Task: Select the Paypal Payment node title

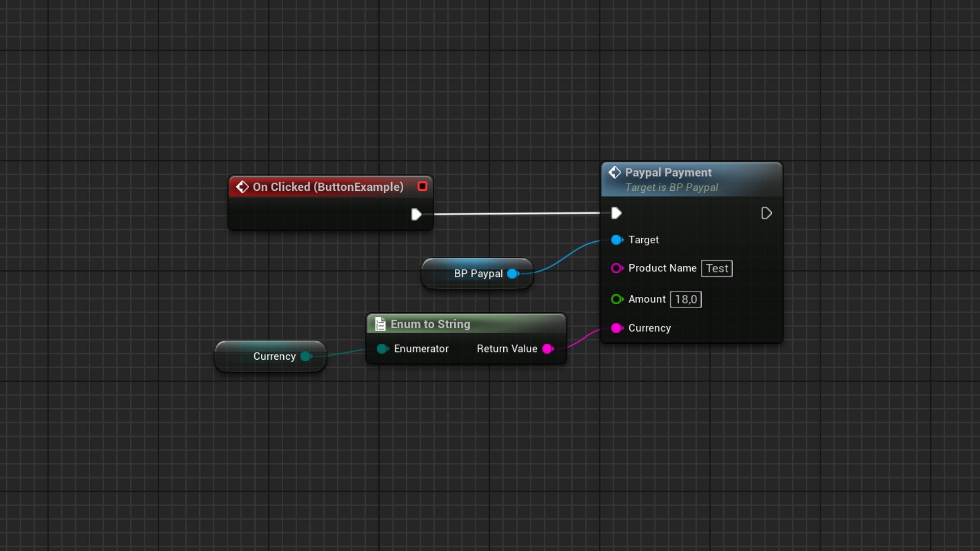Action: click(x=668, y=172)
